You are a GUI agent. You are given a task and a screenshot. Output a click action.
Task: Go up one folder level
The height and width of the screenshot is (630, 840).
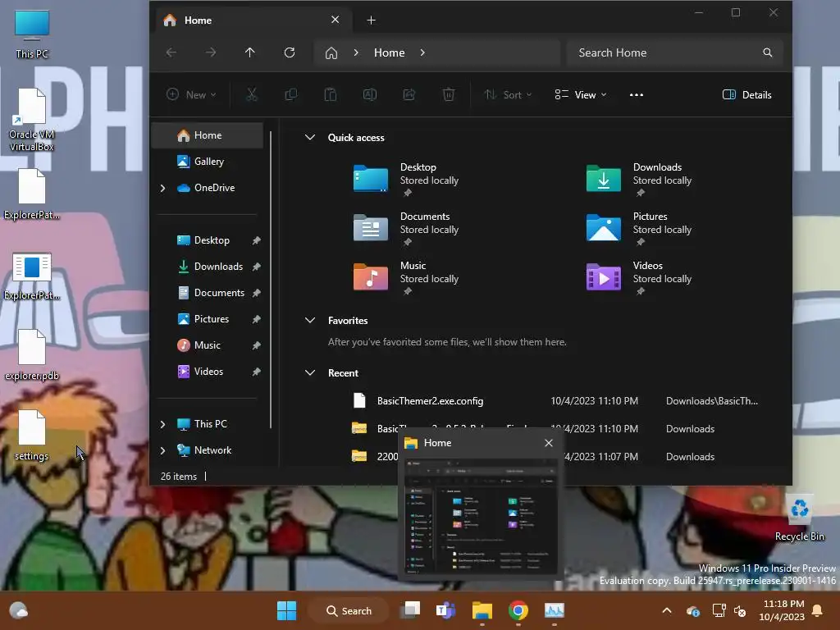(250, 52)
